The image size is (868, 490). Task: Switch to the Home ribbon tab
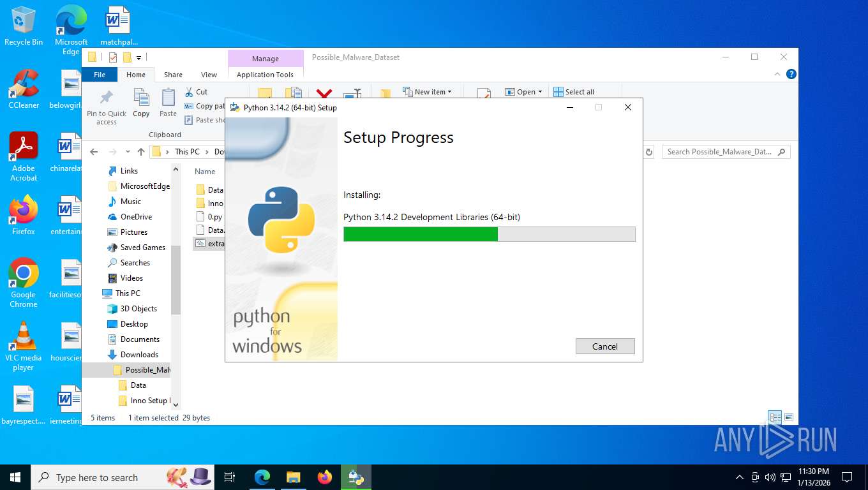click(x=136, y=75)
